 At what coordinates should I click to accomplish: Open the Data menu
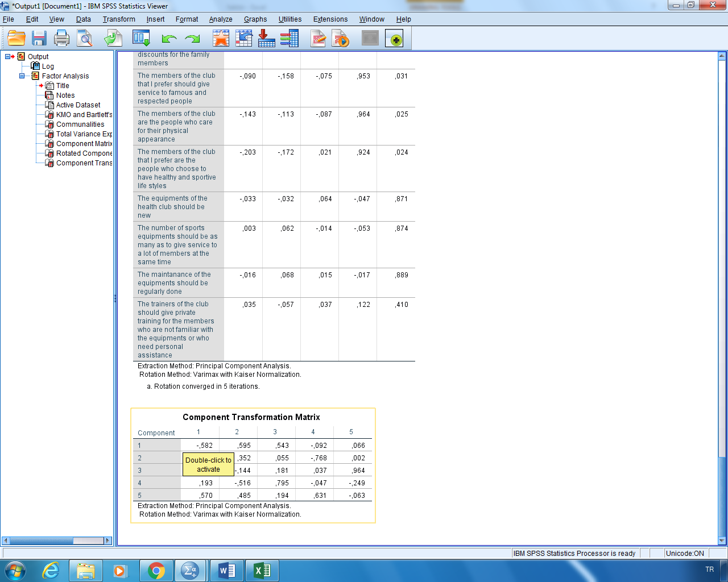pos(84,19)
